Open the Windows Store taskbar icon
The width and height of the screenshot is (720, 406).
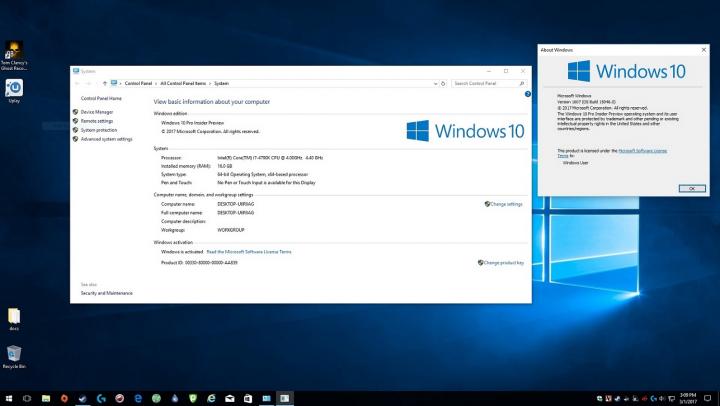(248, 398)
